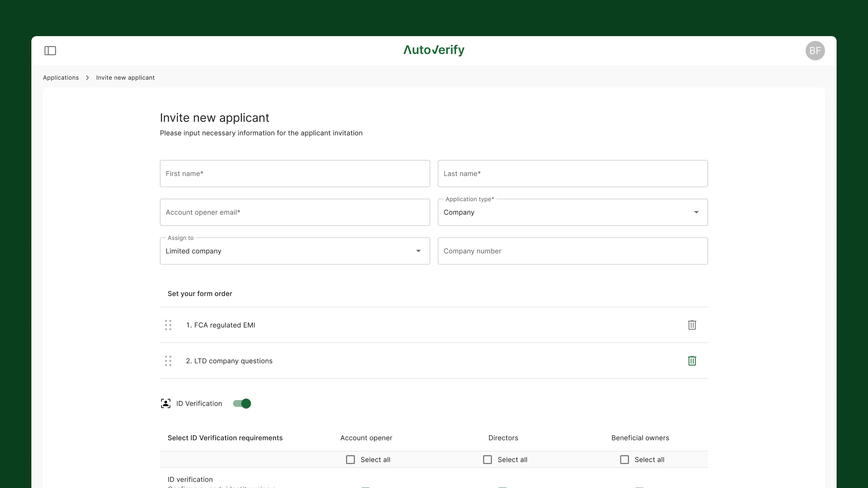Grab drag handle for LTD company questions
The height and width of the screenshot is (488, 868).
point(168,361)
